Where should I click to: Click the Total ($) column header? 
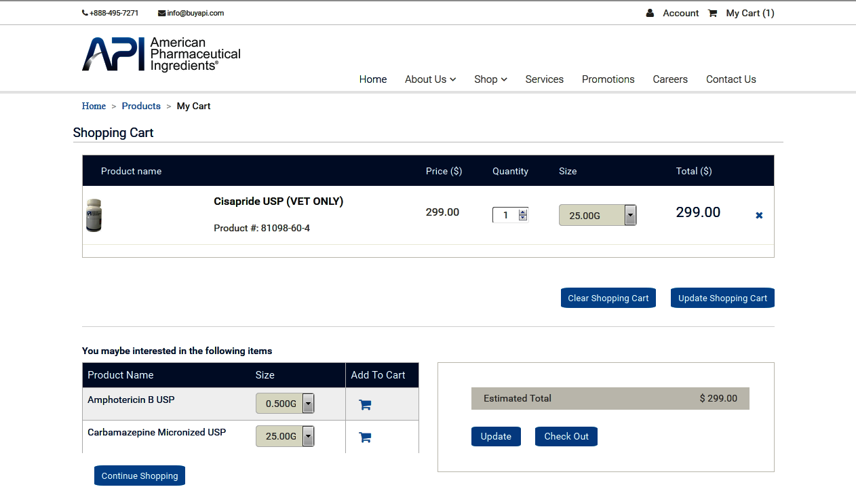point(694,171)
